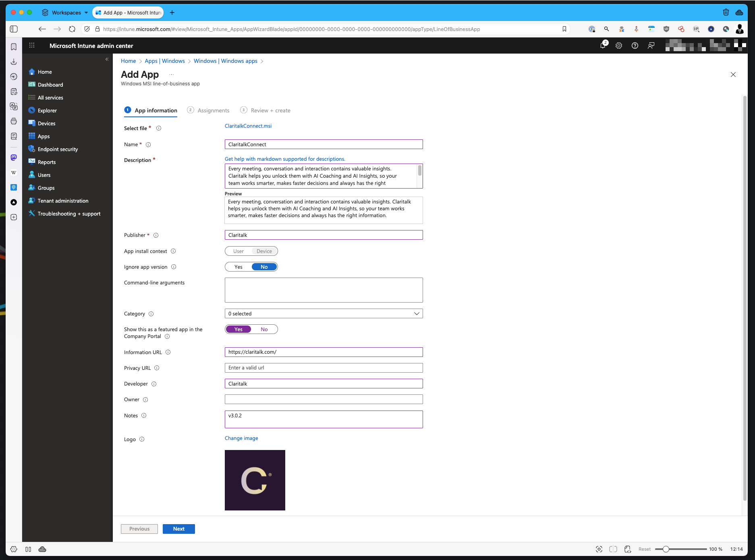Click the description box scrollbar
This screenshot has width=755, height=560.
pyautogui.click(x=420, y=171)
